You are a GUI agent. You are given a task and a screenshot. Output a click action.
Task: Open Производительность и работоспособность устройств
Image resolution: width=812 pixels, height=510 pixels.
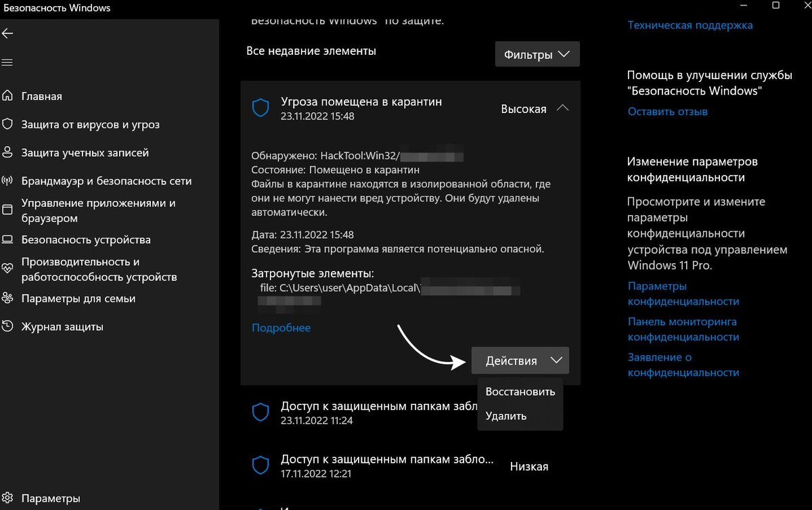pos(99,269)
